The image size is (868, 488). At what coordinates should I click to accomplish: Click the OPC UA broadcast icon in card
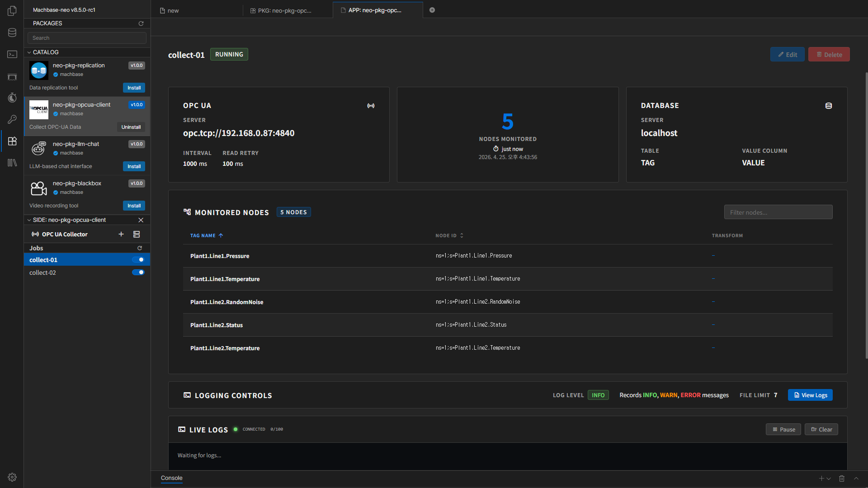click(x=371, y=106)
